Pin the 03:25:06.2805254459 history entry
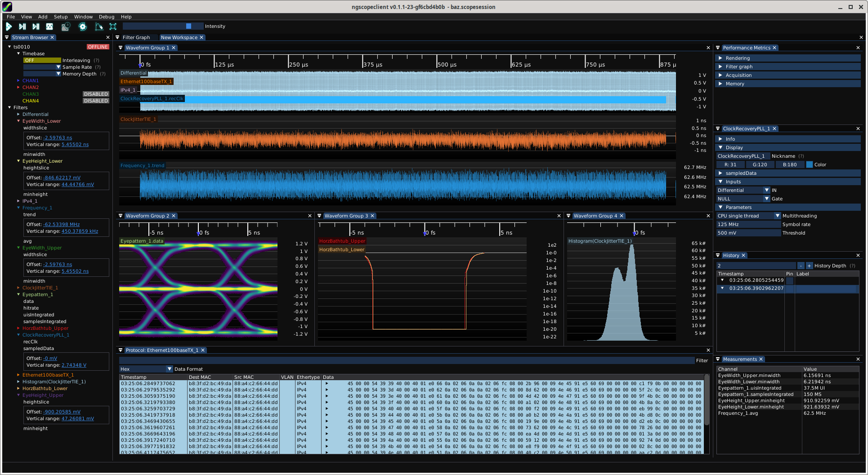 click(x=789, y=280)
